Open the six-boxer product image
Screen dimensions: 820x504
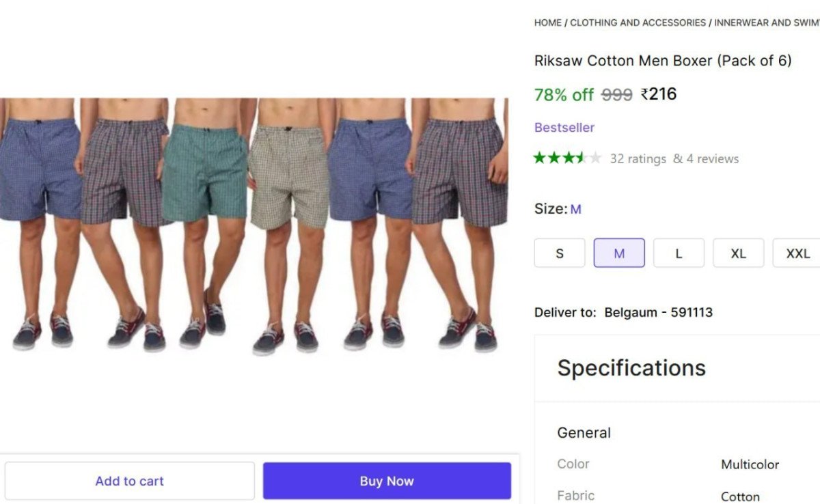click(254, 225)
